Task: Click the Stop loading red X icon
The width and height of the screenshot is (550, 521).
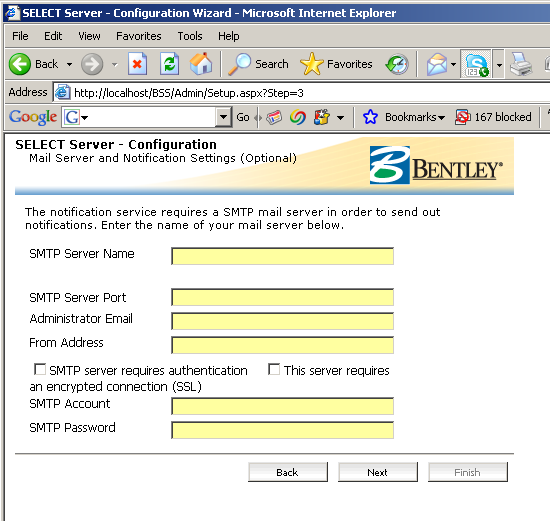Action: [137, 64]
